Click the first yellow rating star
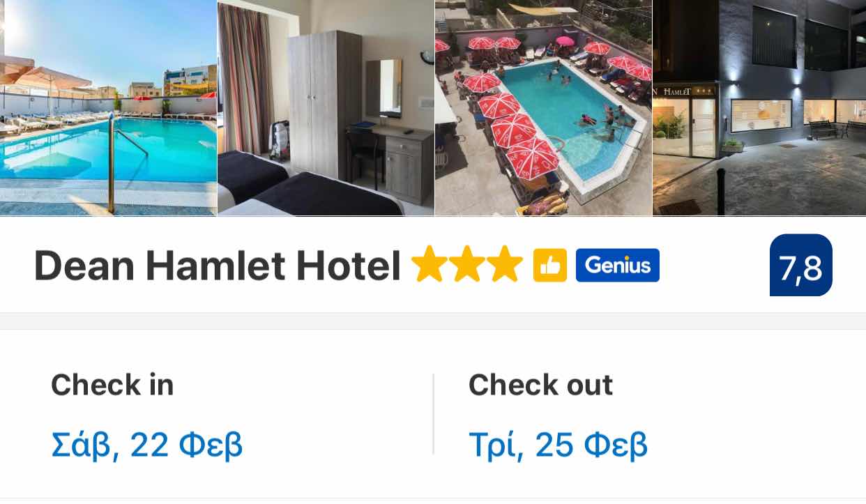866x504 pixels. [430, 264]
